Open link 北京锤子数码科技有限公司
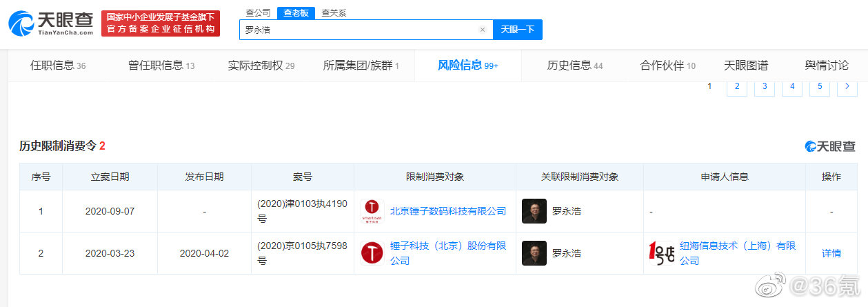The width and height of the screenshot is (868, 307). point(448,211)
